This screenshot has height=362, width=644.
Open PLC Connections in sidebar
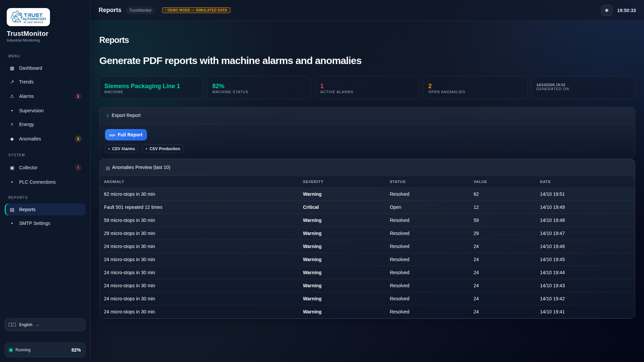45,182
